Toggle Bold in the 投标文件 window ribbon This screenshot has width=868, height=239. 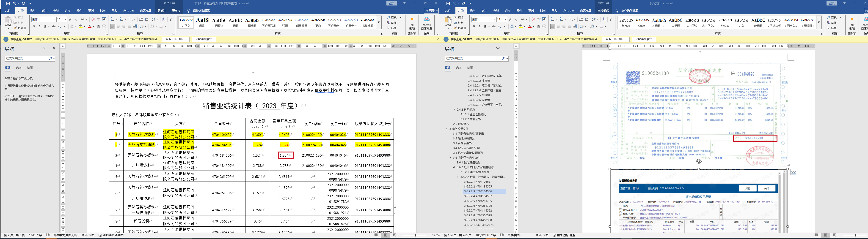coord(474,26)
